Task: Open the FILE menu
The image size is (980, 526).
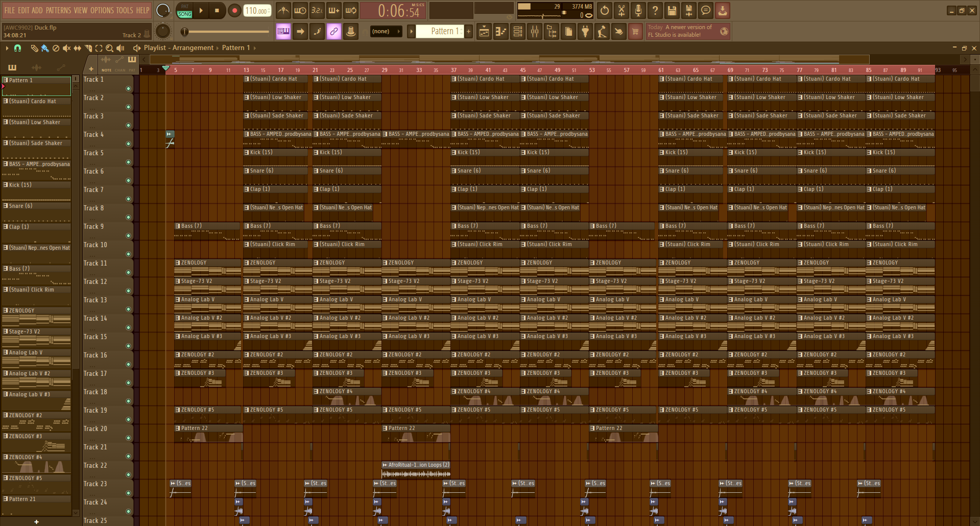Action: click(x=10, y=10)
